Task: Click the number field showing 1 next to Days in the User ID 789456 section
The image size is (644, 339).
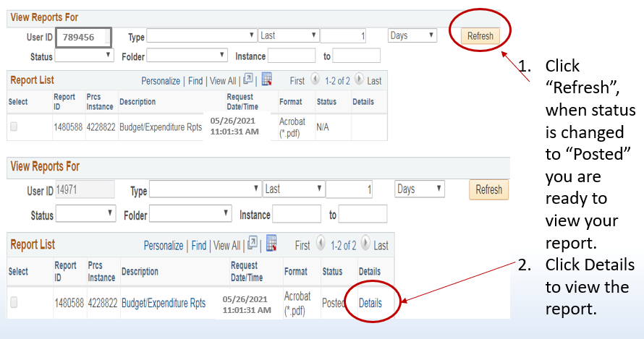Action: click(343, 36)
